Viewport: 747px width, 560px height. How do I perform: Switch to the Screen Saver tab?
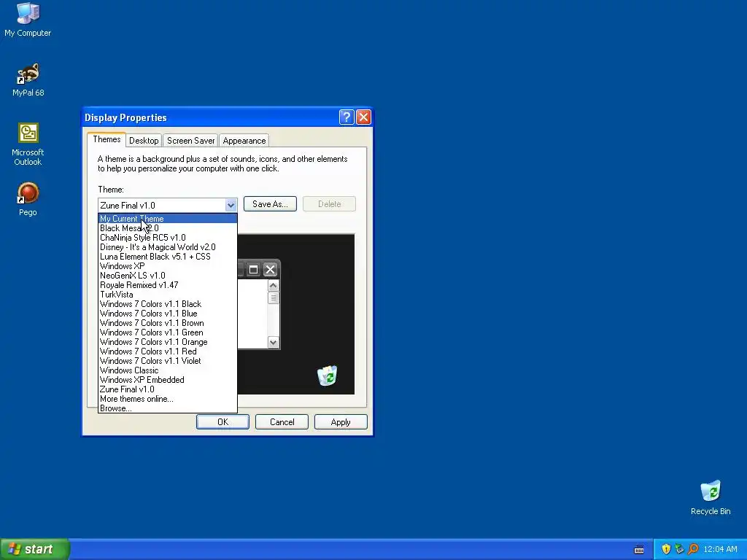(x=190, y=141)
